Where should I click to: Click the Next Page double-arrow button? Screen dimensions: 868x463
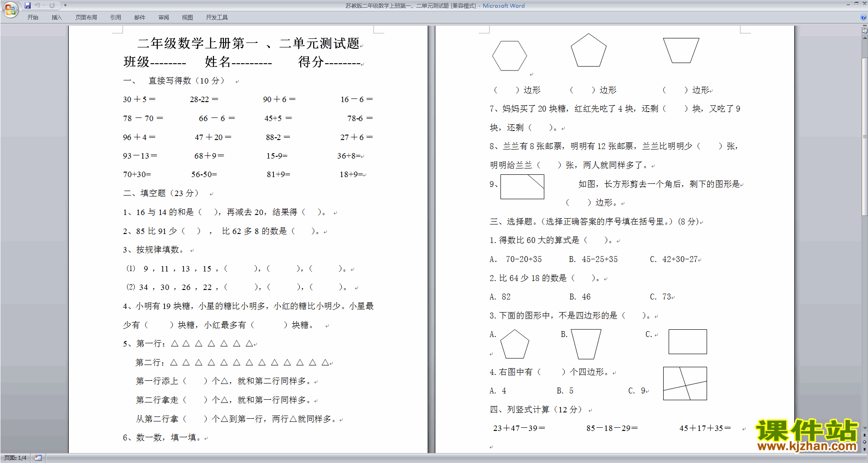pos(864,449)
